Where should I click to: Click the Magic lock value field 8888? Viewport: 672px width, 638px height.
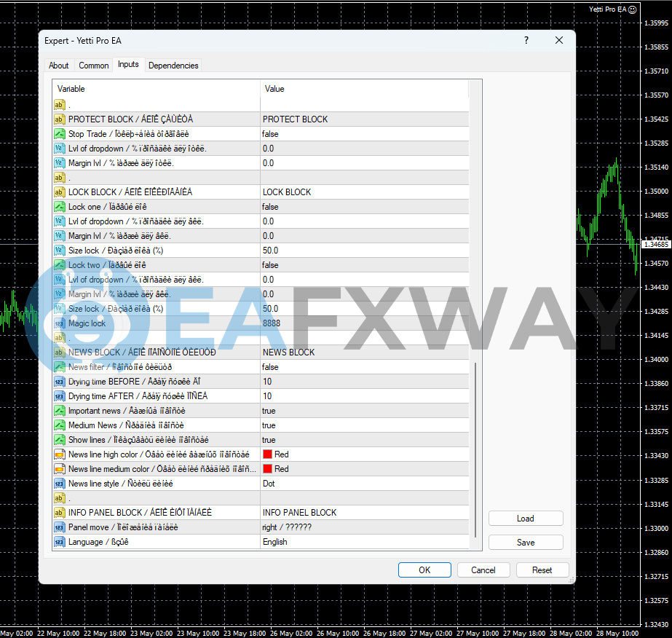pos(364,323)
